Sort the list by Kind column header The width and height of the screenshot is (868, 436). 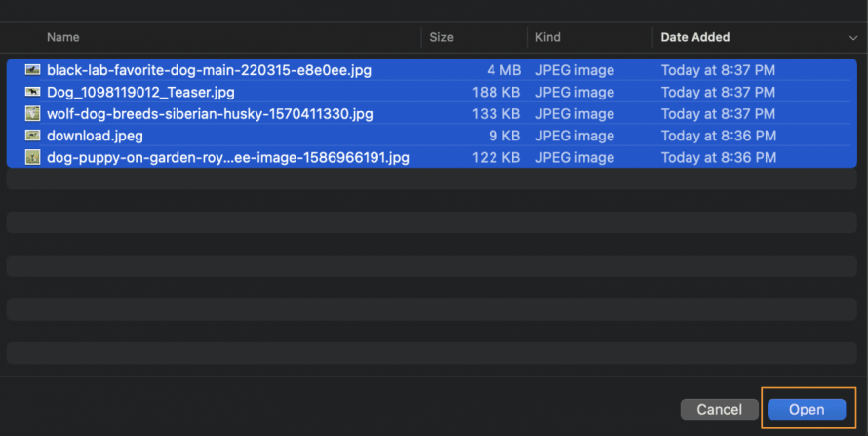click(x=548, y=37)
